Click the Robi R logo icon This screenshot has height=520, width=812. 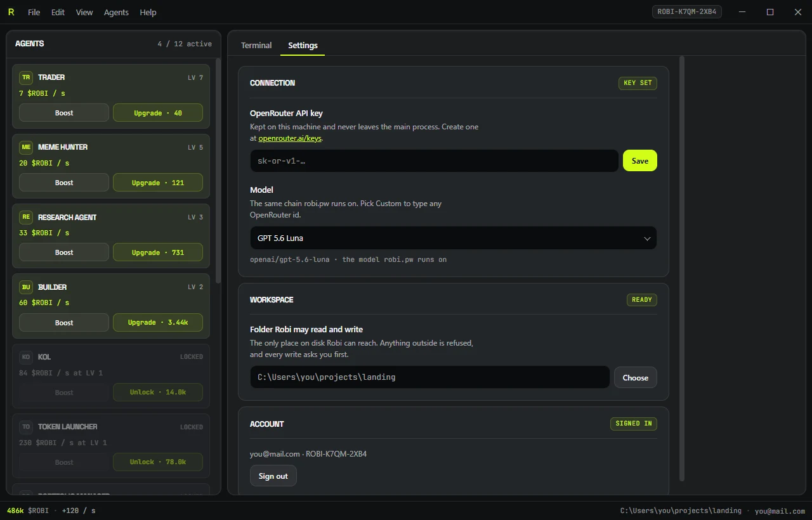tap(11, 12)
